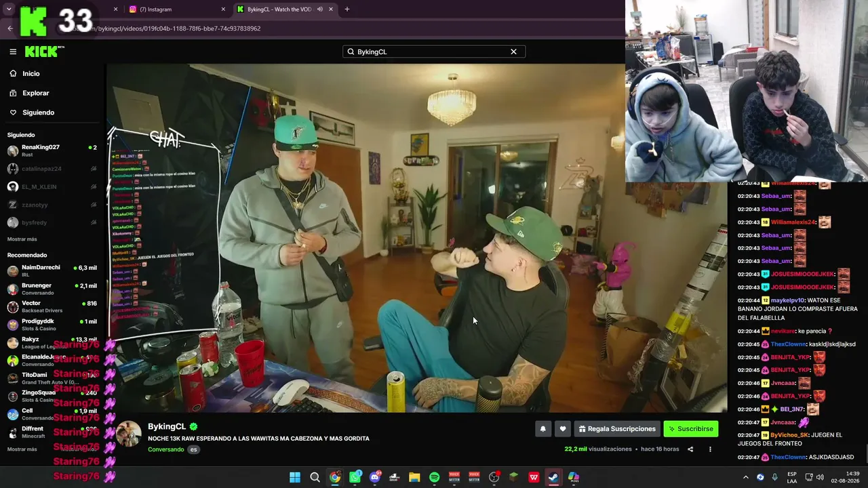Open the video more options menu
The height and width of the screenshot is (488, 868).
710,449
